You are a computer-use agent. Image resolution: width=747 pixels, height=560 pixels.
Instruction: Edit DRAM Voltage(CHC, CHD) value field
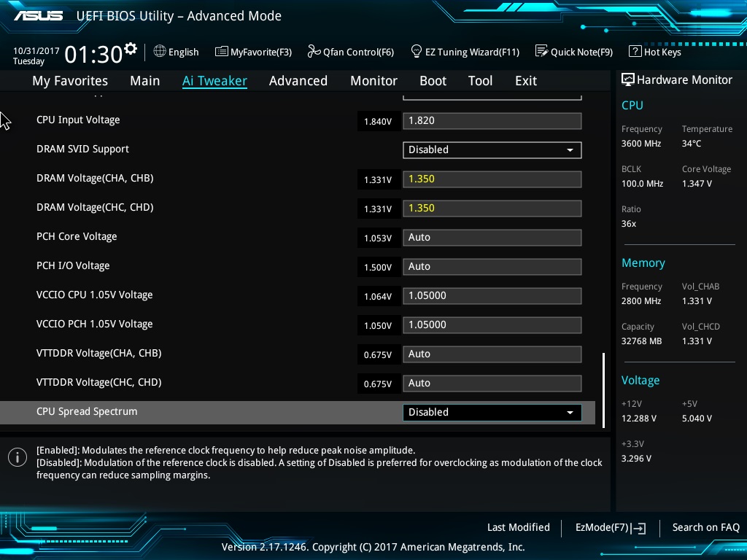tap(492, 208)
